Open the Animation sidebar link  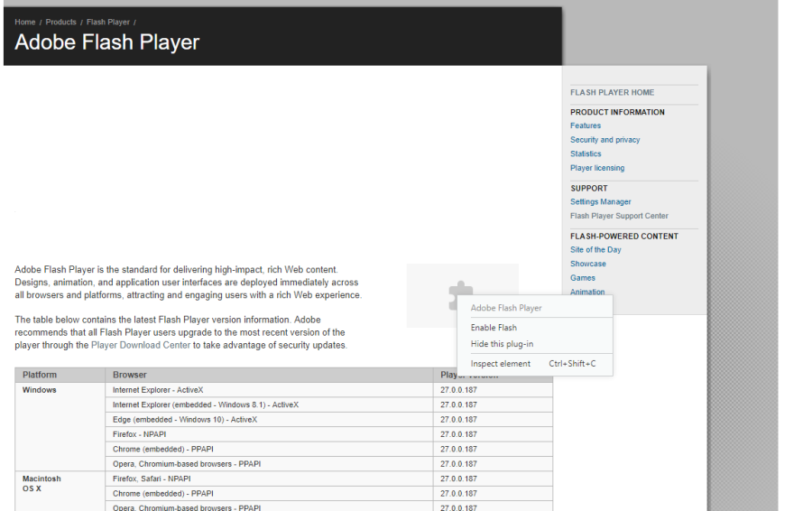(x=587, y=292)
